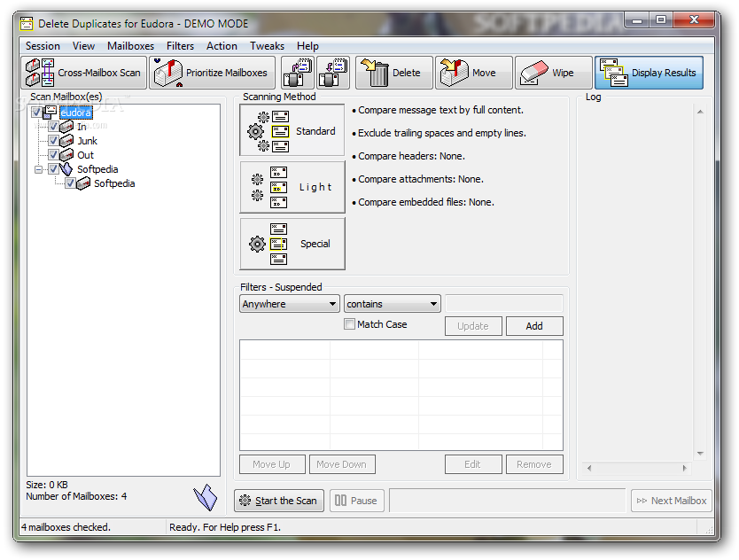Click the first mailbox transfer icon button
739x560 pixels.
[298, 73]
